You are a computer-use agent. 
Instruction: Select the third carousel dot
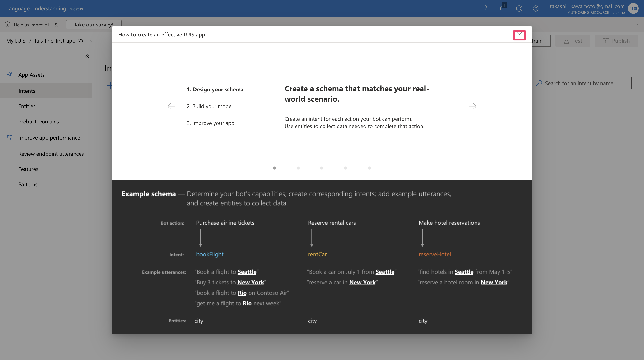click(x=322, y=168)
